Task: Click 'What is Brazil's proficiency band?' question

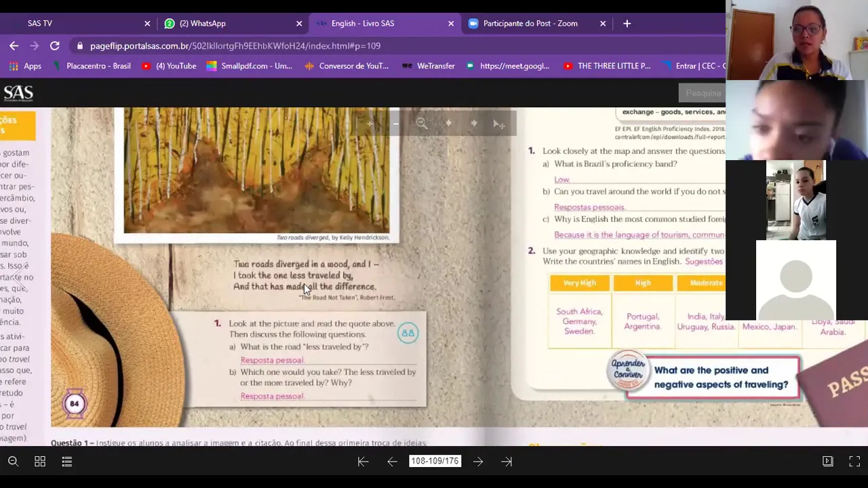Action: pos(615,164)
